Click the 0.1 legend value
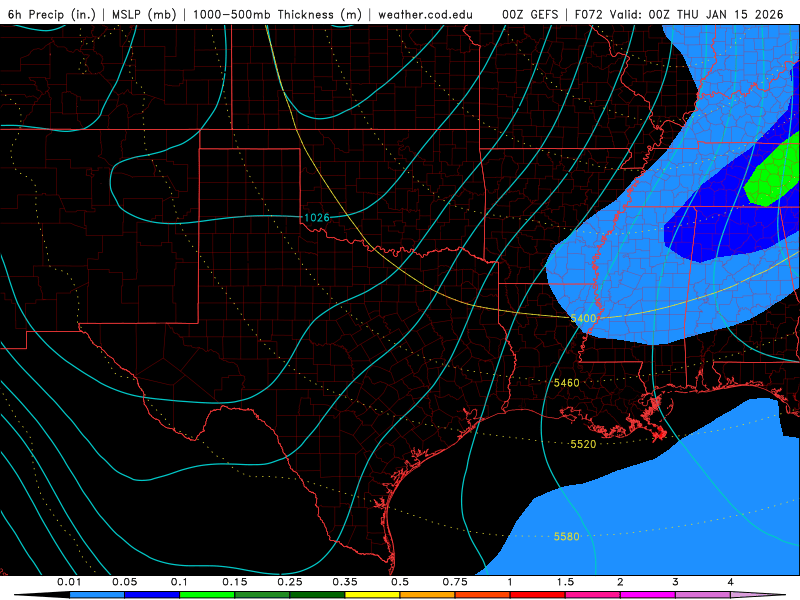 (179, 582)
